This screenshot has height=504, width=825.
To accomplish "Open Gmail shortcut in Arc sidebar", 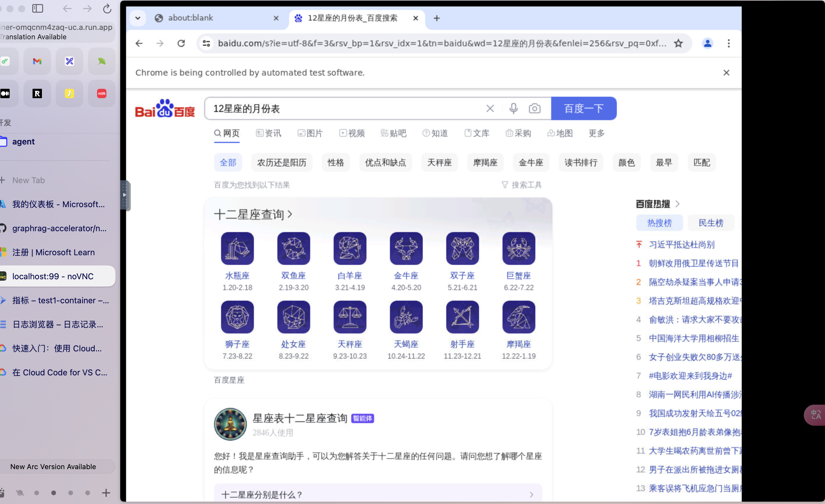I will 37,61.
